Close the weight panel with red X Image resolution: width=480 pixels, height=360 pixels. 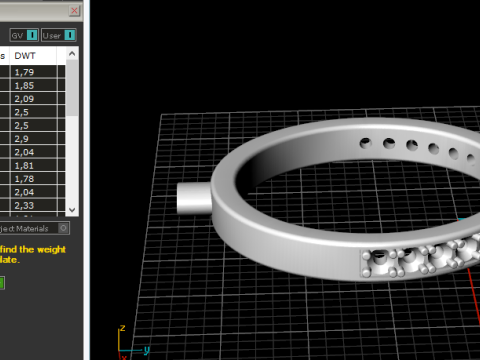tap(74, 11)
